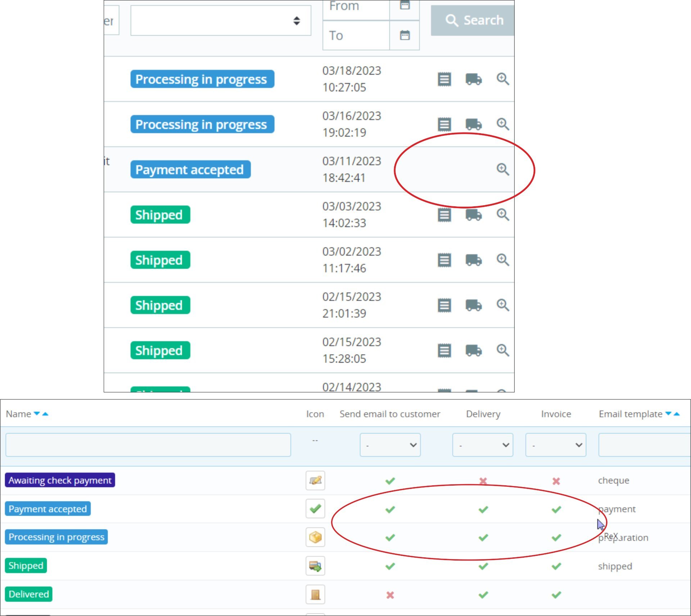Screen dimensions: 691x616
Task: Click delivery truck icon for 03/16/2023 order
Action: 473,125
